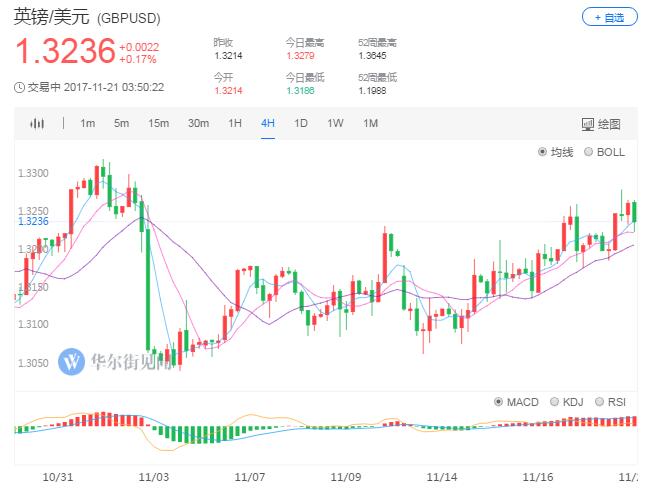Click the 11/09 date axis label
Screen dimensions: 649x501
click(346, 477)
